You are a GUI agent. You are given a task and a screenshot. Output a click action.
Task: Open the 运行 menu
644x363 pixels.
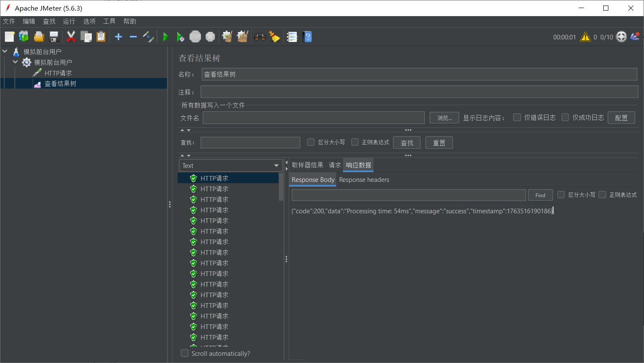(x=69, y=21)
